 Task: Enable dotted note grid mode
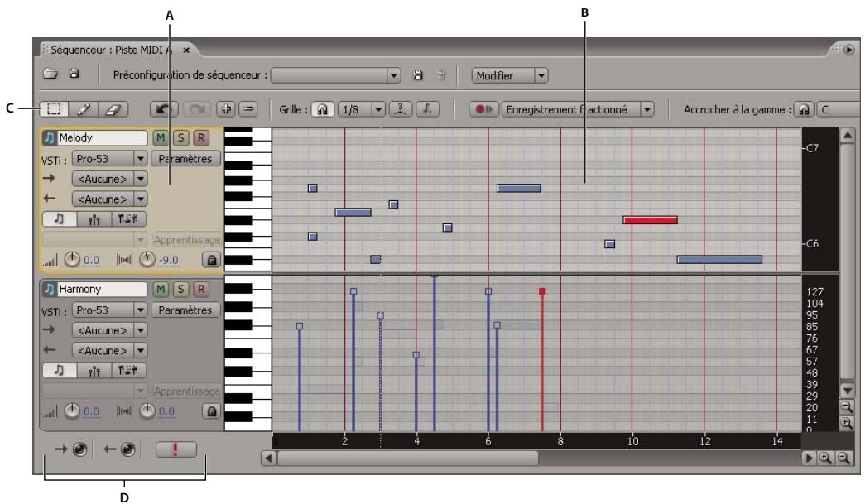click(x=428, y=108)
